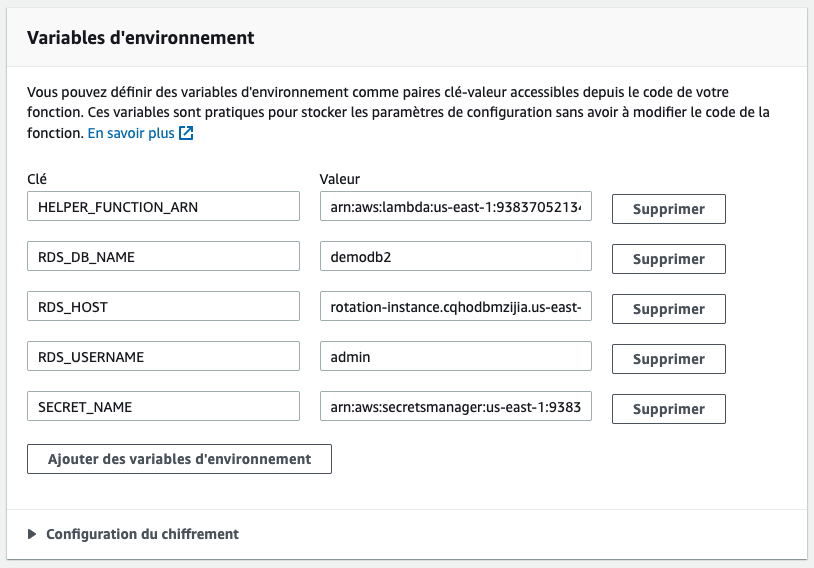Screen dimensions: 814x568
Task: Click Ajouter des variables d'environnement button
Action: 180,459
